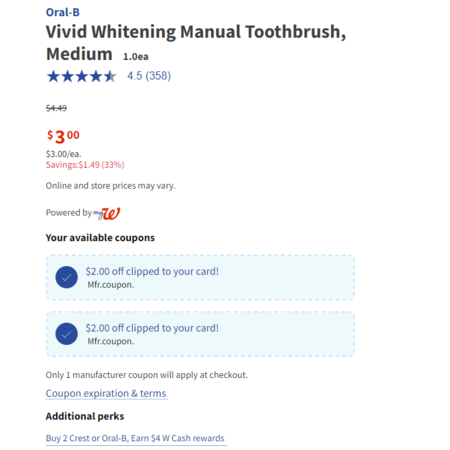Image resolution: width=450 pixels, height=450 pixels.
Task: Click the first filled rating star
Action: (53, 76)
